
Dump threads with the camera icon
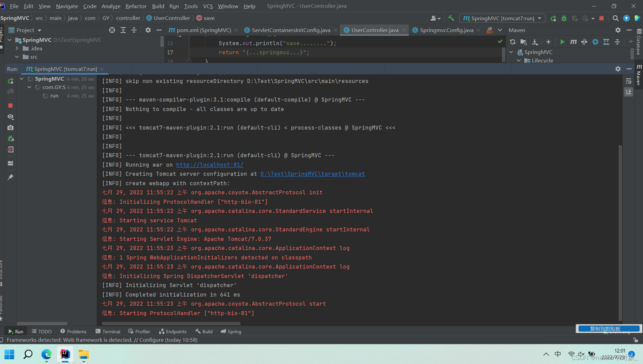(x=10, y=128)
